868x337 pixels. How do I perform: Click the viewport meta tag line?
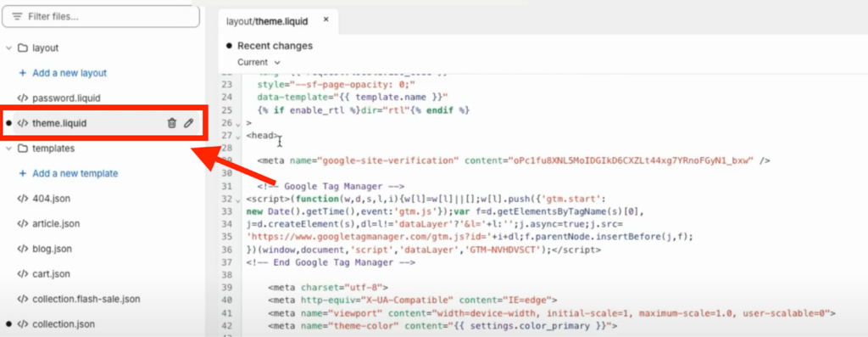pos(552,313)
